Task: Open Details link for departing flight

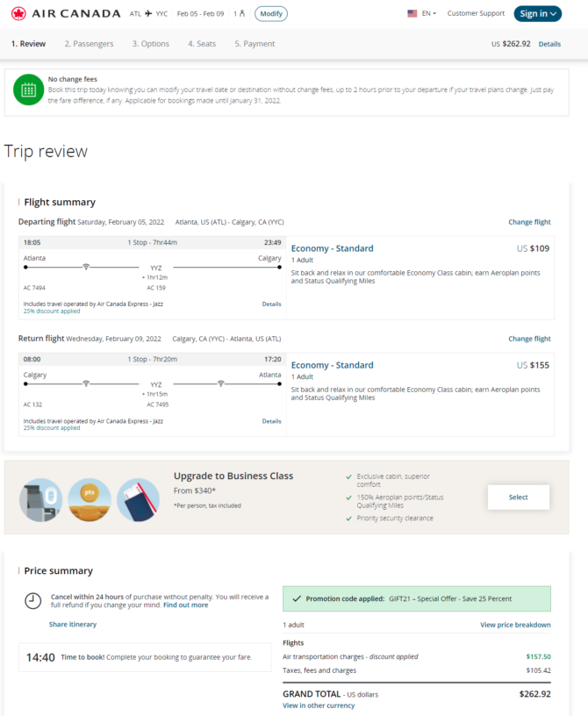Action: click(271, 304)
